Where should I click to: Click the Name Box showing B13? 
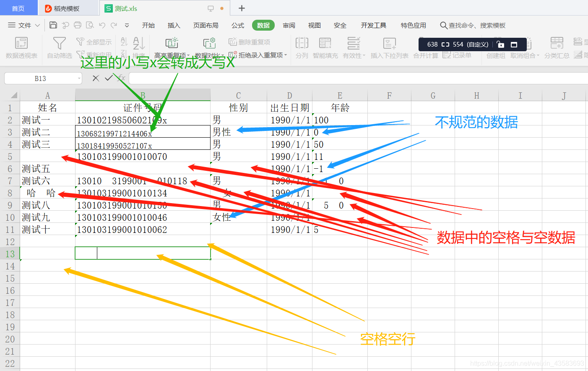(40, 78)
